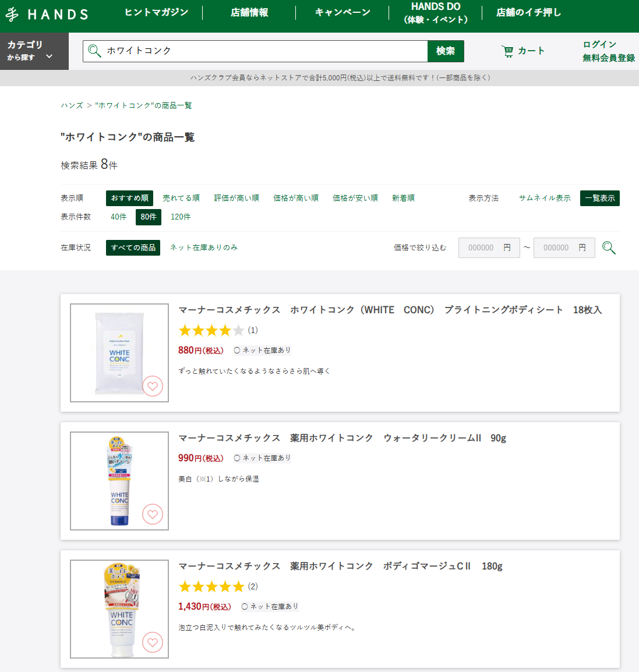Select おすすめ順 sort option
639x672 pixels.
129,198
